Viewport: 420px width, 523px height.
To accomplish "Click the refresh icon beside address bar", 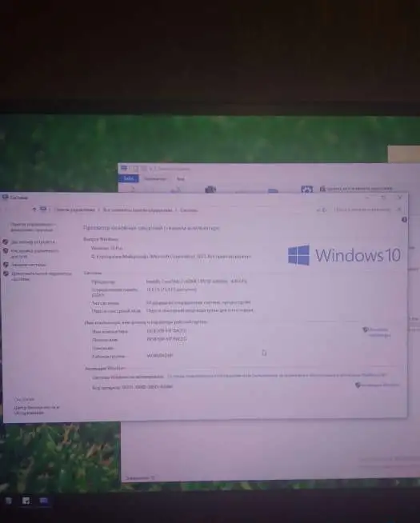I will (324, 210).
